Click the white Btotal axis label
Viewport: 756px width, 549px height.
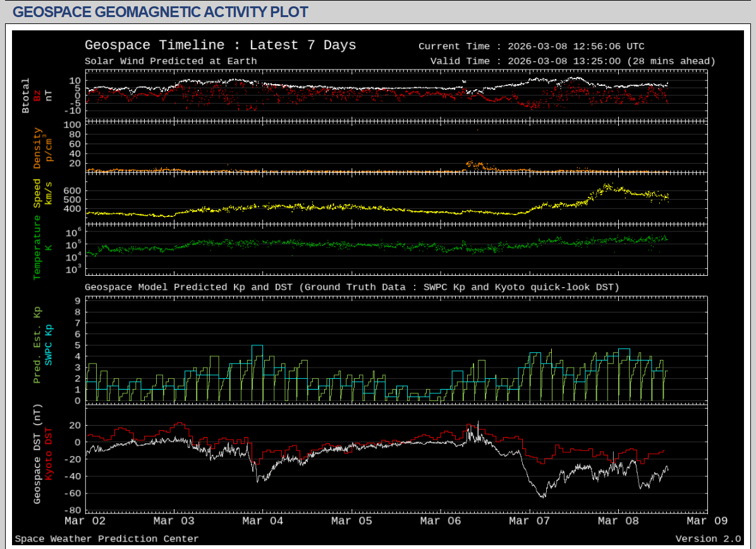[x=26, y=96]
